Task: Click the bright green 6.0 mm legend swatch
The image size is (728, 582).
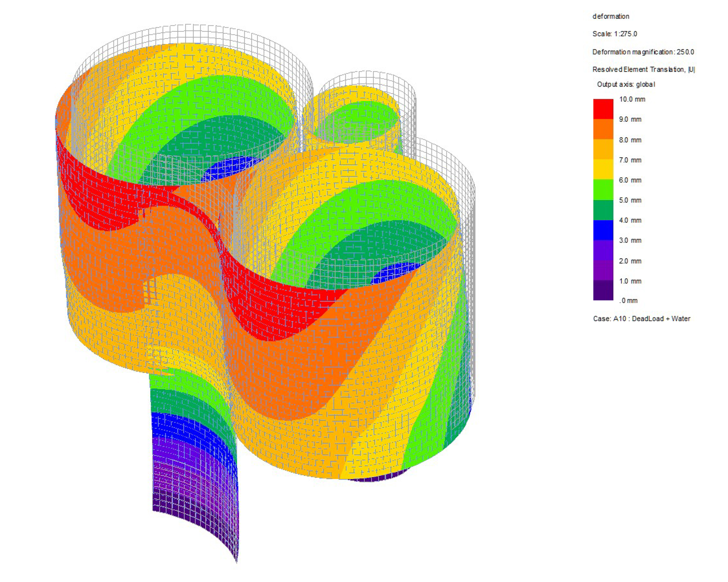Action: [603, 190]
